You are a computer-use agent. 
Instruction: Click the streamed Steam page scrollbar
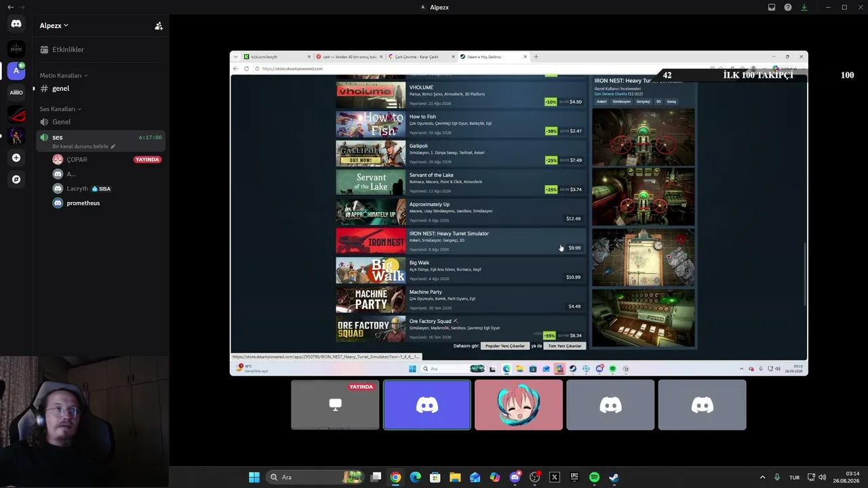[804, 274]
